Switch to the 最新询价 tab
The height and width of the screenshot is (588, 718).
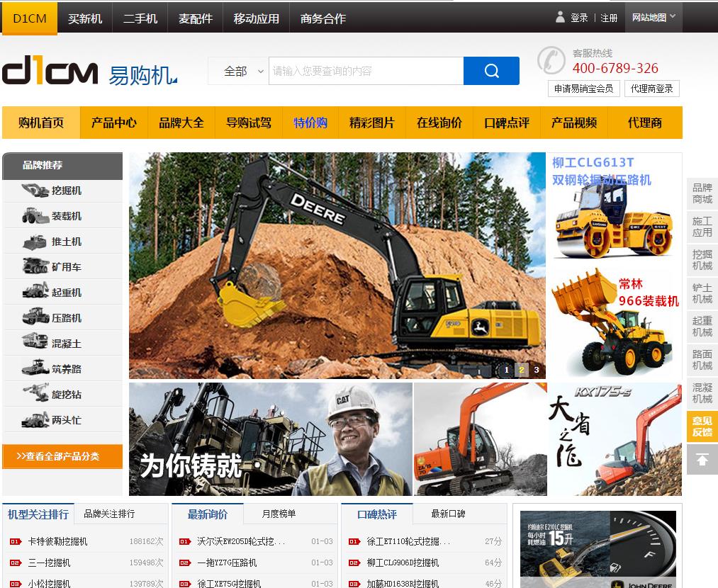[x=208, y=514]
